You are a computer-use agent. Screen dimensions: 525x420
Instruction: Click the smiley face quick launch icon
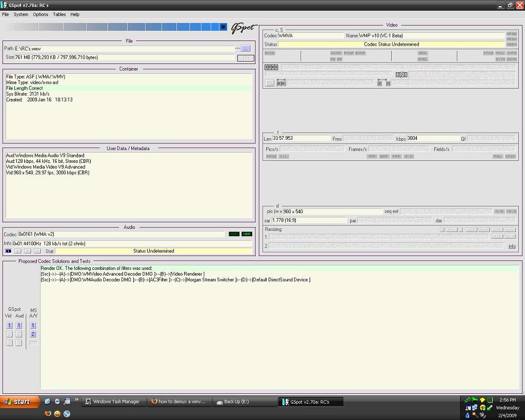pyautogui.click(x=57, y=414)
